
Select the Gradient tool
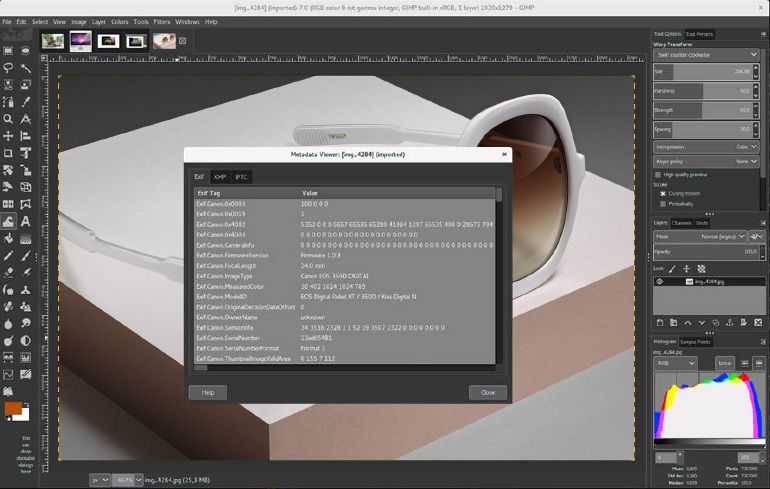tap(26, 239)
